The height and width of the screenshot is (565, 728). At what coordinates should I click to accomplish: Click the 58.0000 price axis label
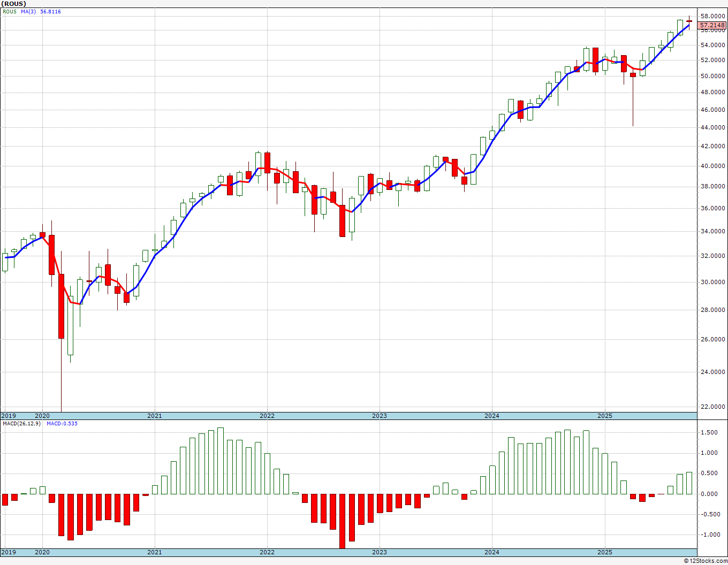pyautogui.click(x=713, y=17)
